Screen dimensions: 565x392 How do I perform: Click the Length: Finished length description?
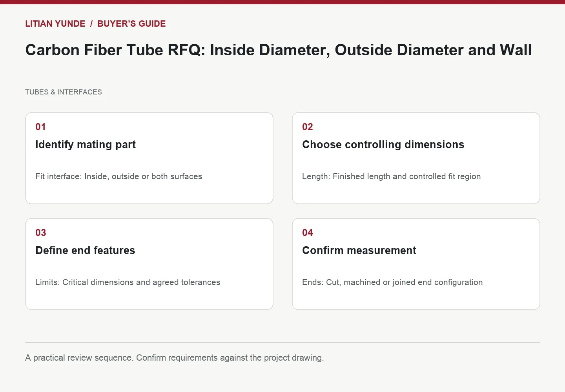pos(392,176)
